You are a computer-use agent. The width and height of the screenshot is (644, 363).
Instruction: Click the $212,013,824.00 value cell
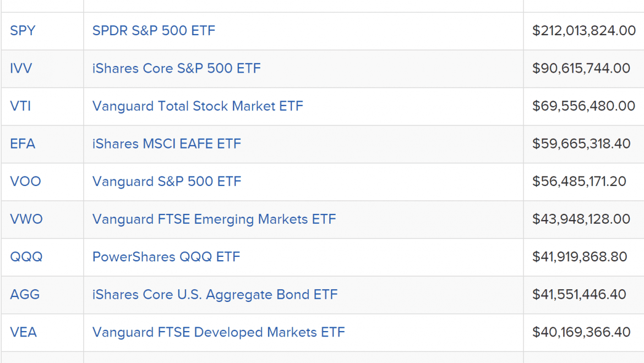pos(583,31)
